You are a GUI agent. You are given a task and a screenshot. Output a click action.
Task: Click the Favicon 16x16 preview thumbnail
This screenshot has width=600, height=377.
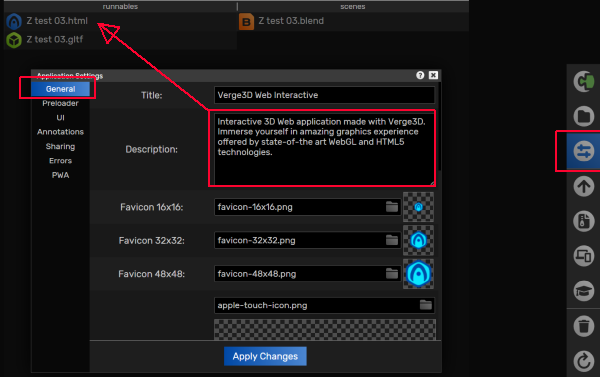coord(418,207)
